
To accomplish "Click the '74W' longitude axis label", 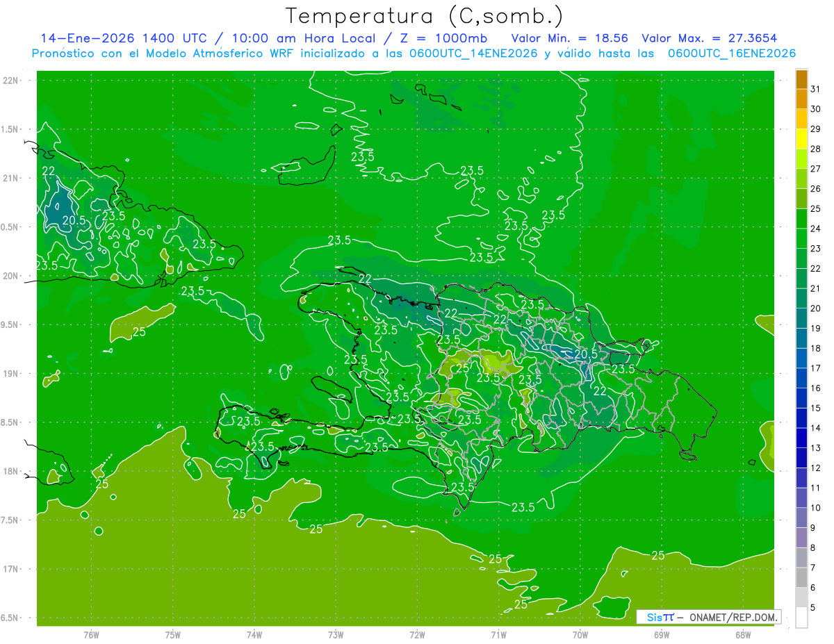I will 254,634.
